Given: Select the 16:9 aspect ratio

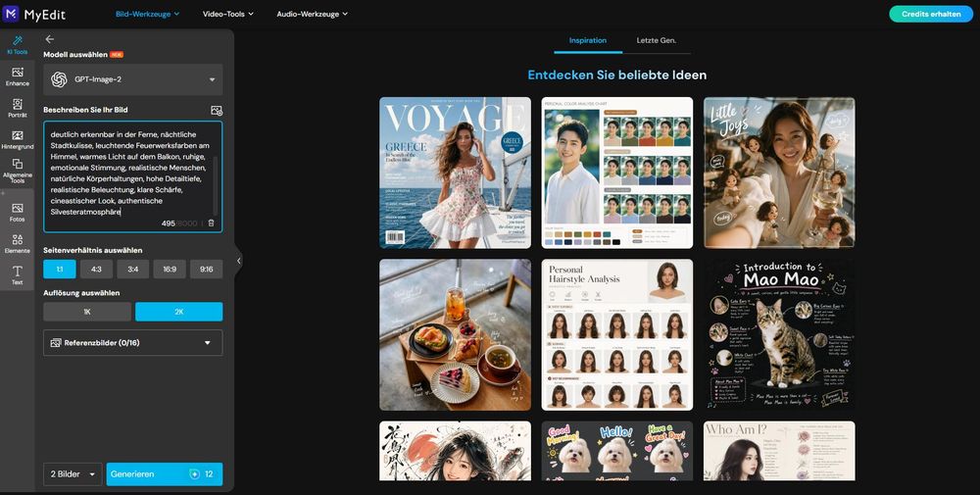Looking at the screenshot, I should click(x=170, y=270).
